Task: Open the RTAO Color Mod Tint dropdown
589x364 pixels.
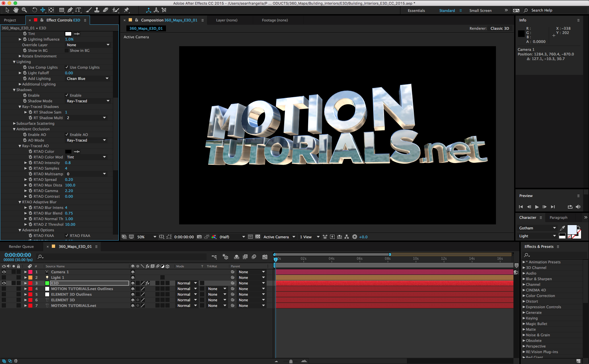Action: 86,157
